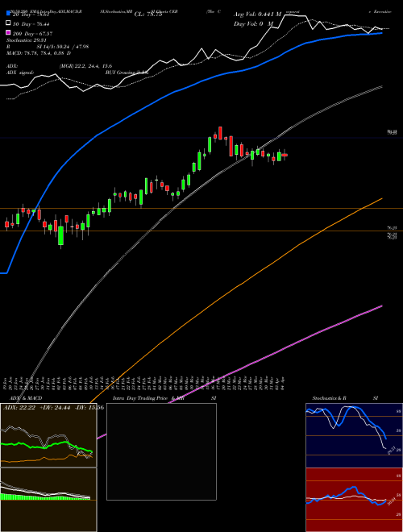
Task: Click the 'Stochastics: 29.31' readout
Action: pyautogui.click(x=26, y=40)
